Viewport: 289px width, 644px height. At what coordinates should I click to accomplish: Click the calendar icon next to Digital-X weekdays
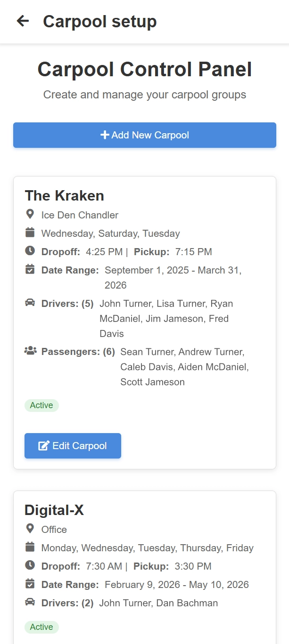pos(30,547)
